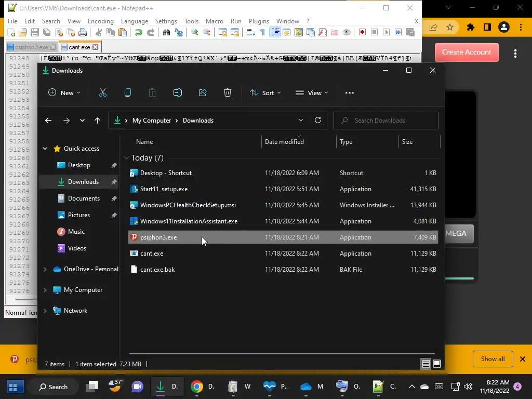This screenshot has height=399, width=532.
Task: Start macro recording with the red dot
Action: (x=362, y=32)
